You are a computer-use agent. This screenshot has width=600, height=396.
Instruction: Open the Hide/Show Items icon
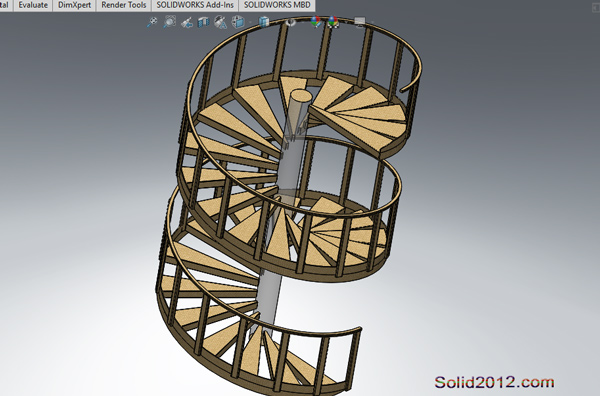pyautogui.click(x=290, y=22)
